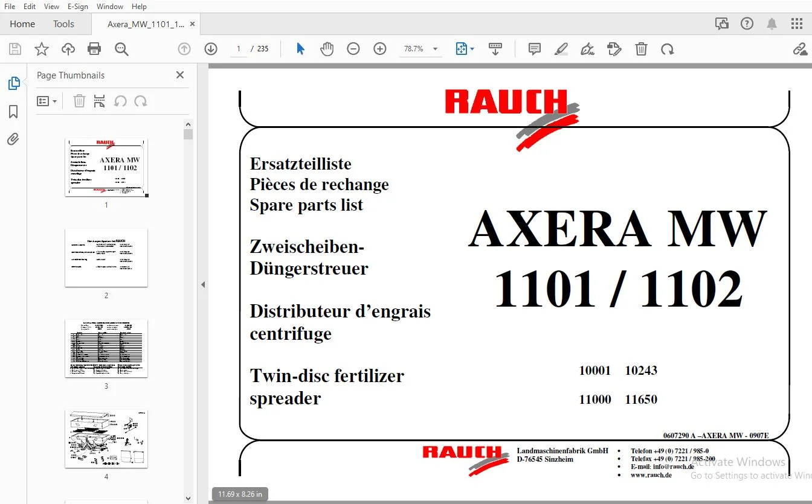
Task: Upload the document to cloud
Action: coord(68,49)
